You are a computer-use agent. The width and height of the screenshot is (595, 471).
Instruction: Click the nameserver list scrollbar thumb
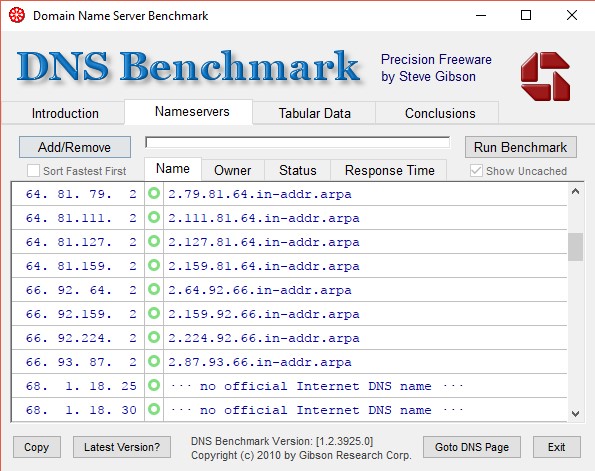(575, 247)
